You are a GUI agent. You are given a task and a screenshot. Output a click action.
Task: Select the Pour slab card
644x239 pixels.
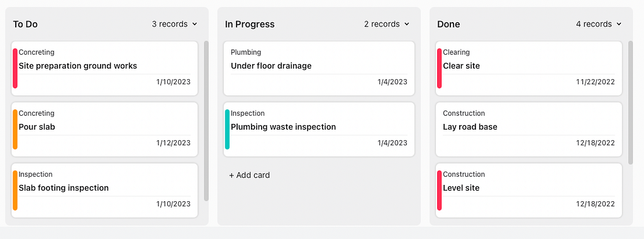tap(104, 130)
